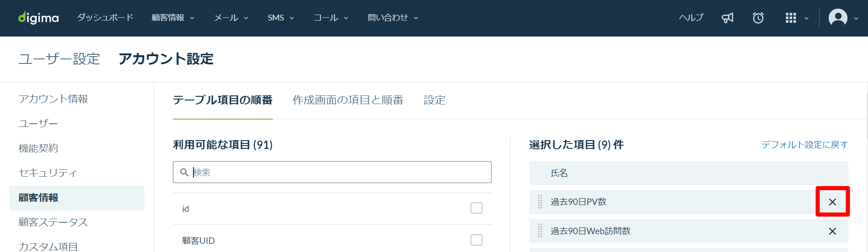The image size is (868, 252).
Task: Focus the 検索 search field
Action: pos(332,172)
